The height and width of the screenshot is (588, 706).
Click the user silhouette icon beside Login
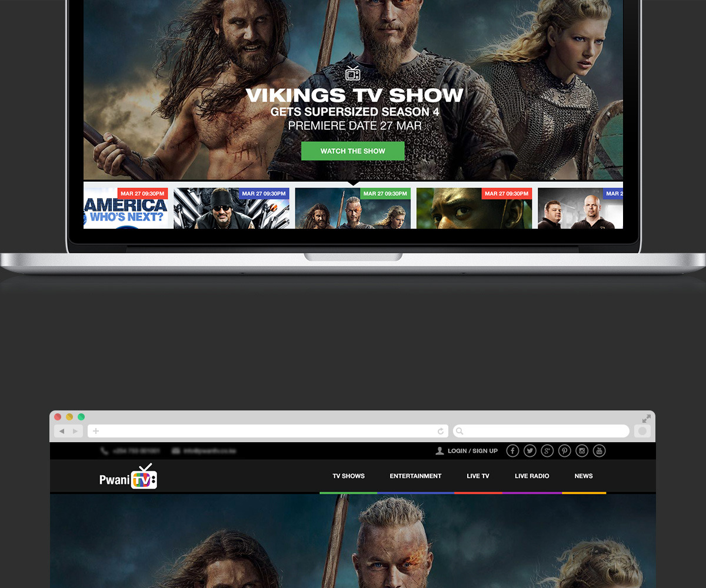pyautogui.click(x=439, y=451)
